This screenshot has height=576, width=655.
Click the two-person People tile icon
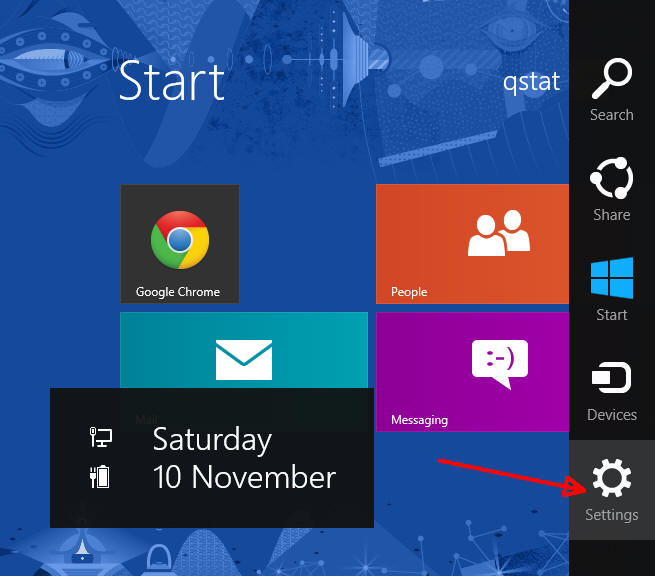tap(499, 234)
